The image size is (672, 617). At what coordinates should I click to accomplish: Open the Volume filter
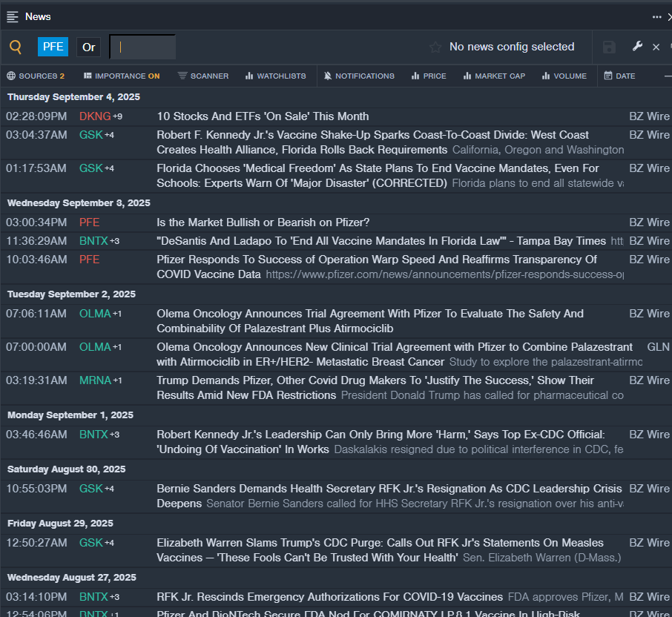coord(564,76)
